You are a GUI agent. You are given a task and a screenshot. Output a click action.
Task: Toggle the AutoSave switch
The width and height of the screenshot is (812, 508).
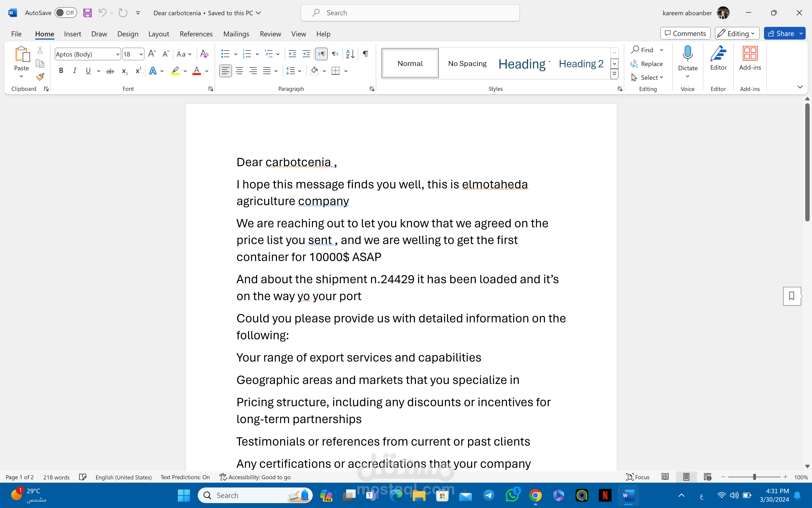coord(65,13)
